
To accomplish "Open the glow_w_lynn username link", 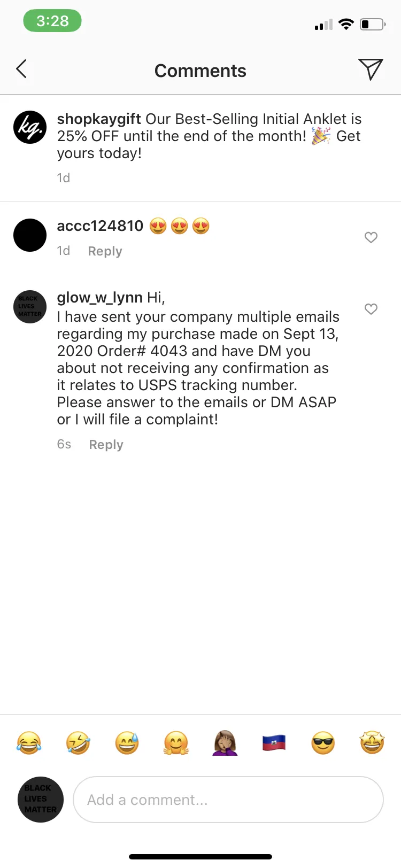I will (100, 297).
